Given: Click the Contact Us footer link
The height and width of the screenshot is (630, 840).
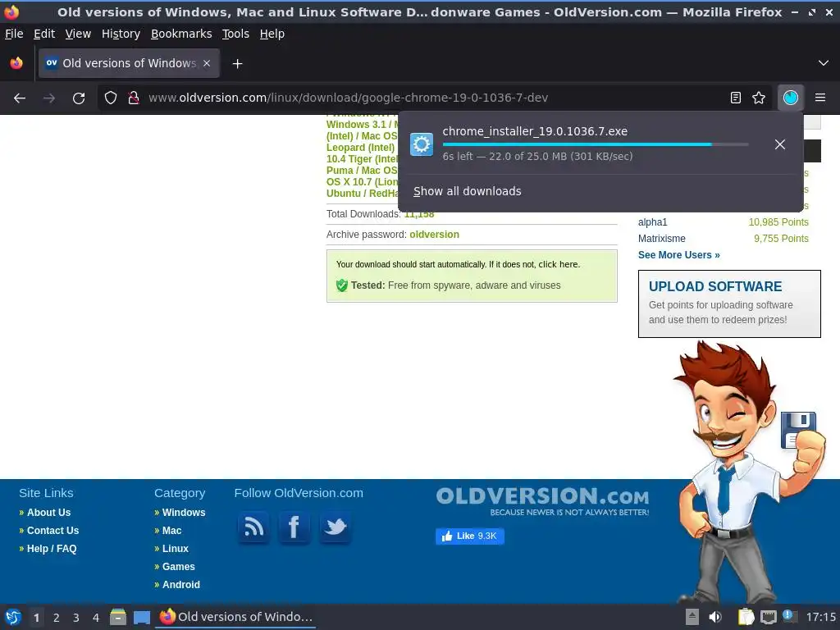Looking at the screenshot, I should coord(53,531).
